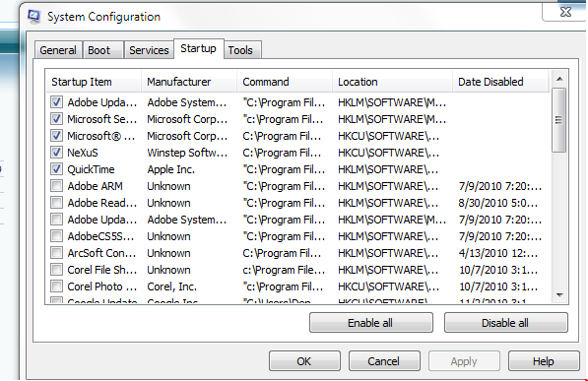Click the Apply button
The height and width of the screenshot is (381, 588).
pos(464,361)
